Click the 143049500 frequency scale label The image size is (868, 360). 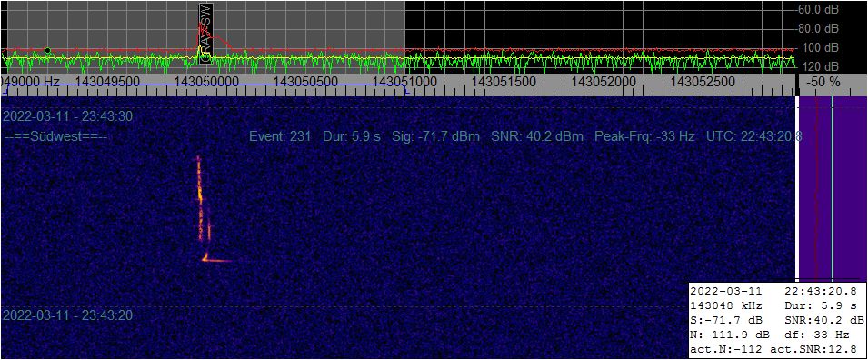pos(107,82)
